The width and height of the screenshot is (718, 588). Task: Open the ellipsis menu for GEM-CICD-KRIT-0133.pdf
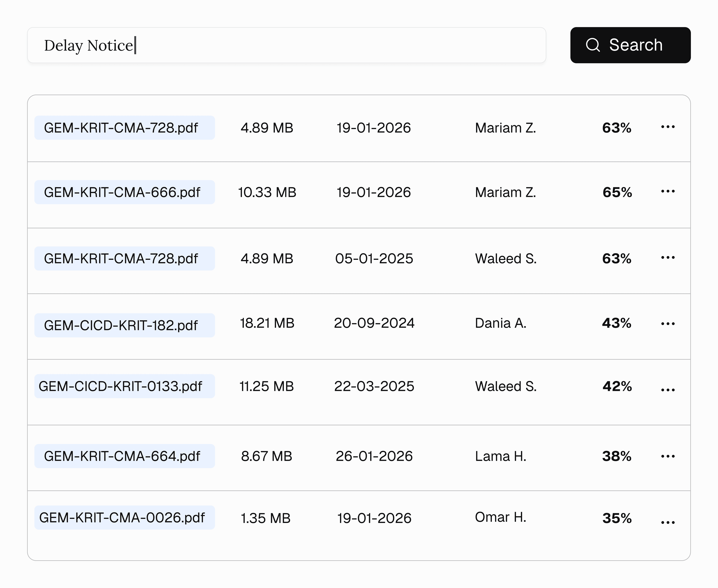(x=668, y=386)
